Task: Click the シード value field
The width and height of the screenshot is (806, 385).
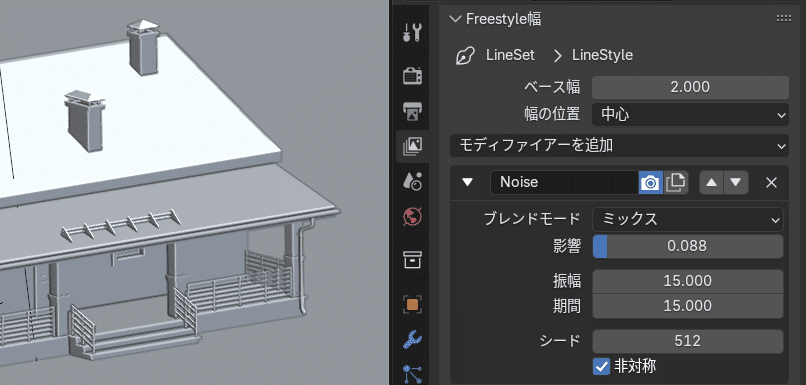Action: 688,340
